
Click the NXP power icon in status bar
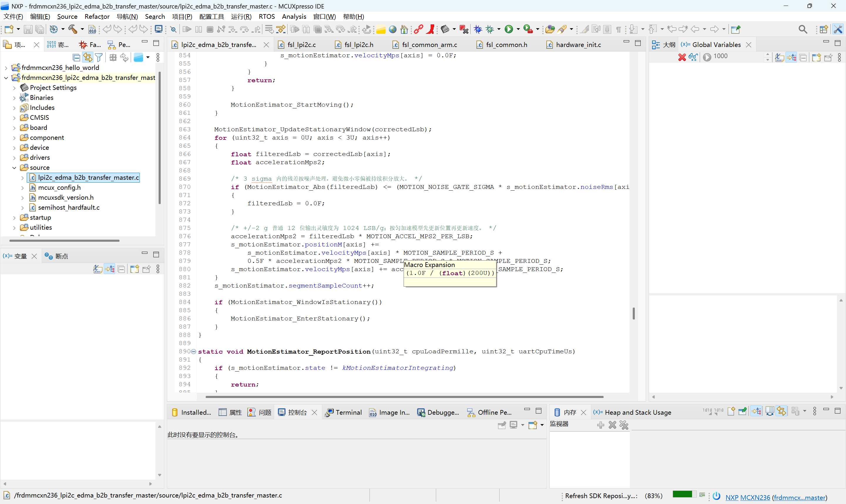pyautogui.click(x=716, y=496)
